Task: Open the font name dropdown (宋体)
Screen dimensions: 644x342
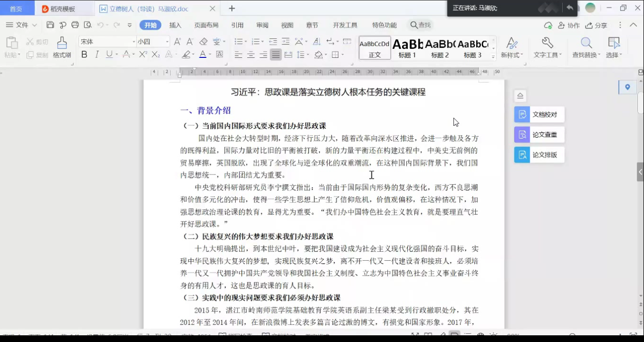Action: click(107, 42)
